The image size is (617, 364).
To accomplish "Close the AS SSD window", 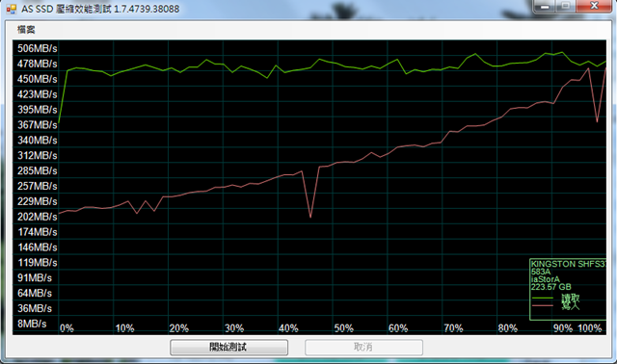I will pyautogui.click(x=594, y=7).
